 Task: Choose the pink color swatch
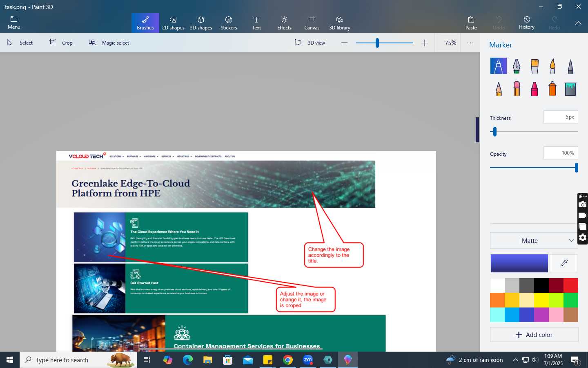(556, 315)
